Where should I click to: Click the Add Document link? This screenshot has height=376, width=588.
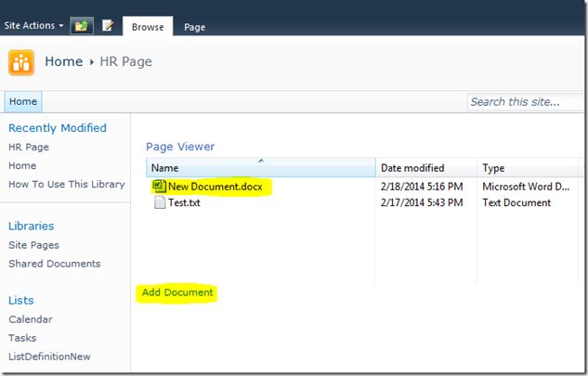177,292
